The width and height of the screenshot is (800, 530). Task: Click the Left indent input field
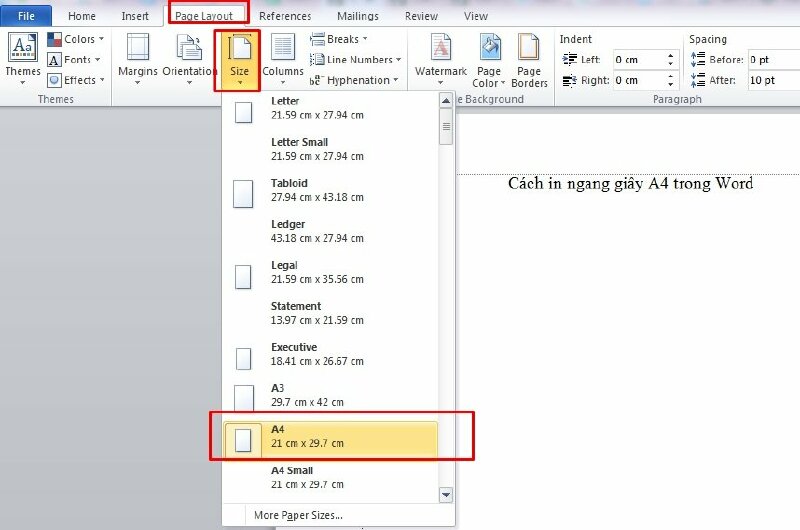pyautogui.click(x=642, y=60)
